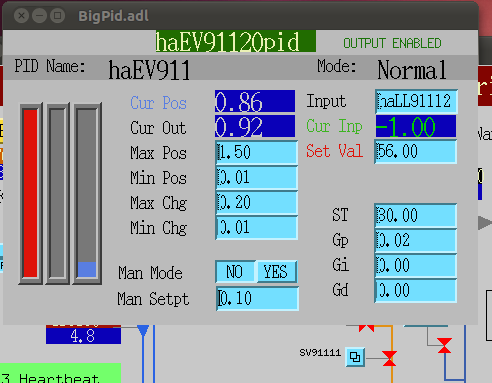The image size is (492, 383).
Task: Click gray right-pointing arrow at window edge
Action: pyautogui.click(x=485, y=223)
